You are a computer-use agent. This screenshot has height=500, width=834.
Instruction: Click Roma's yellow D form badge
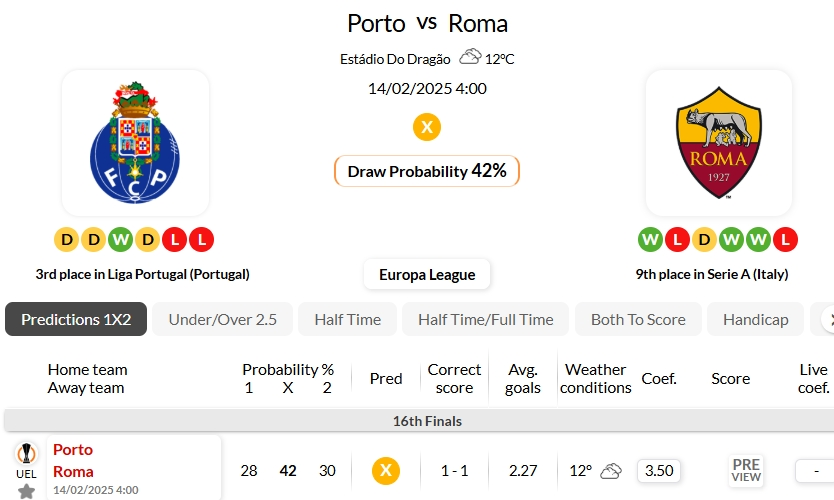point(704,240)
